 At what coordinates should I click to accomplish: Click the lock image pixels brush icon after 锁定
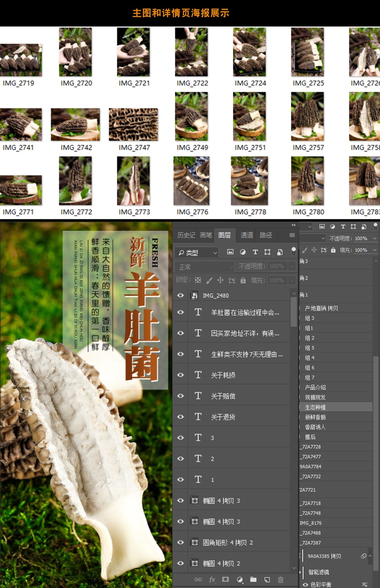pyautogui.click(x=209, y=280)
